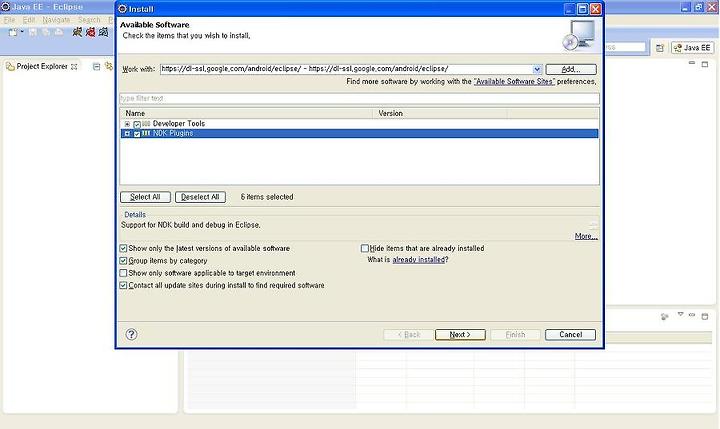720x429 pixels.
Task: Toggle Link with Editor in Project Explorer
Action: click(x=109, y=67)
